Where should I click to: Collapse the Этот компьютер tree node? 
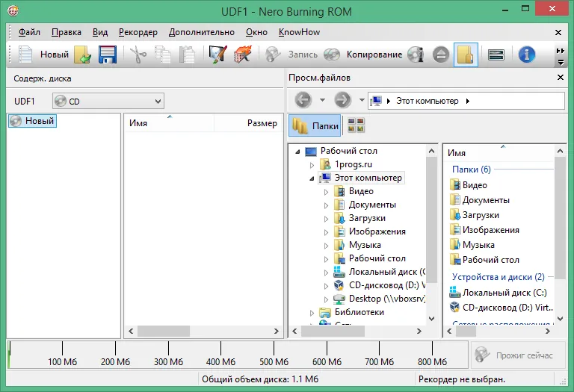tap(312, 178)
